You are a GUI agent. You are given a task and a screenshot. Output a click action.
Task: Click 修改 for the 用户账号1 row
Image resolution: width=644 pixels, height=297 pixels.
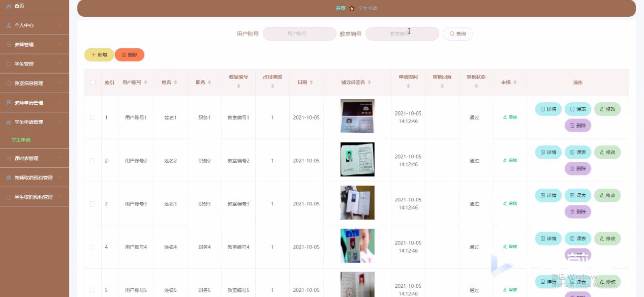point(607,109)
